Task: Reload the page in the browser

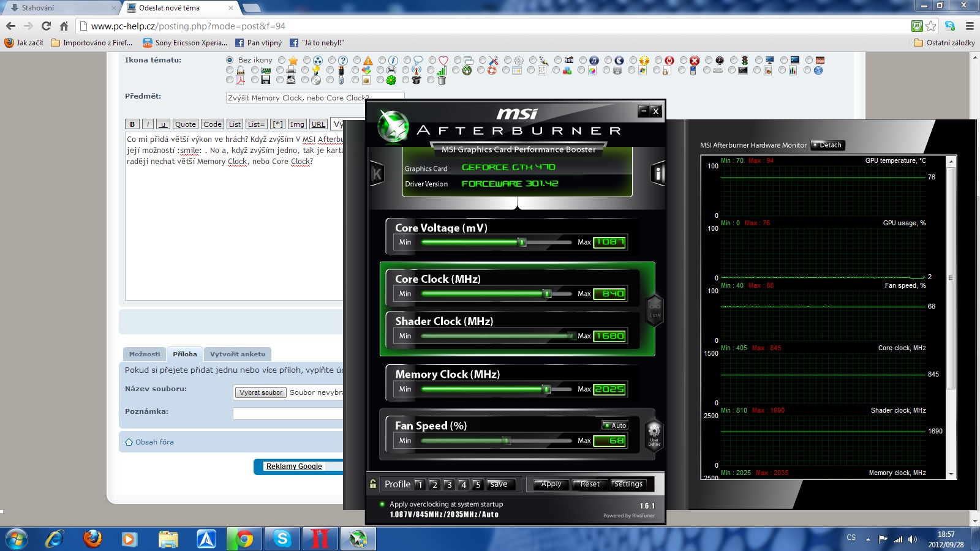Action: pos(46,26)
